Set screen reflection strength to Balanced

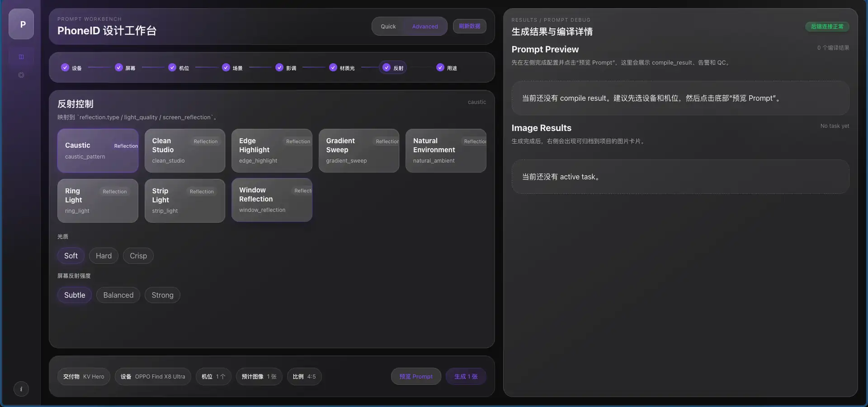point(118,295)
